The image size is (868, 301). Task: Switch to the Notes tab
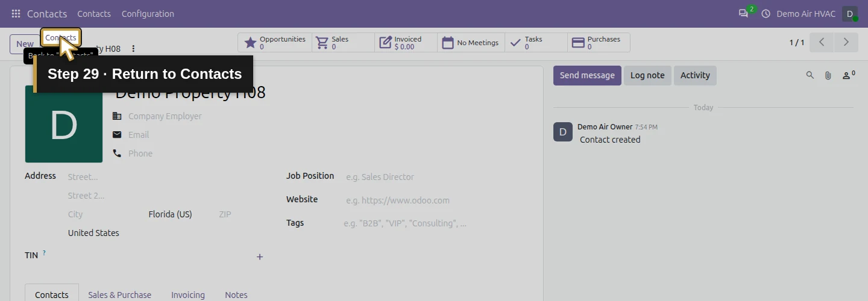coord(236,294)
